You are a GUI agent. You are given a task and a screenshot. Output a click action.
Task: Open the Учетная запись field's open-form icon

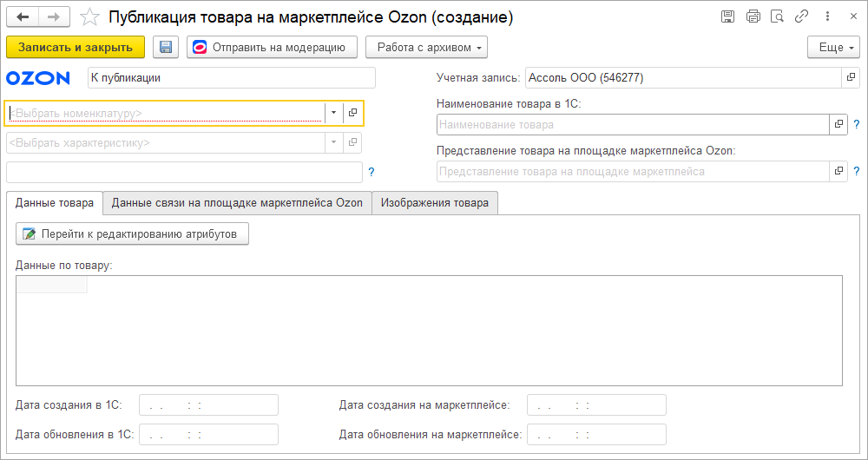click(851, 78)
